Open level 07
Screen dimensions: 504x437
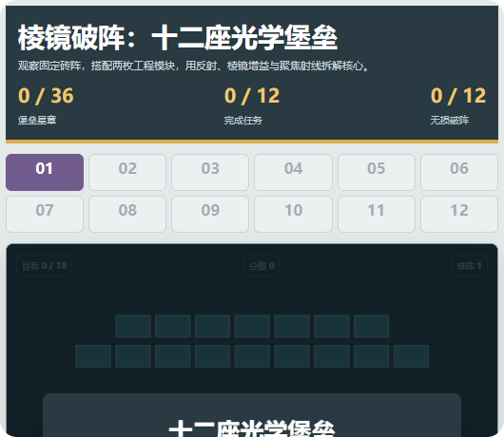pyautogui.click(x=45, y=214)
